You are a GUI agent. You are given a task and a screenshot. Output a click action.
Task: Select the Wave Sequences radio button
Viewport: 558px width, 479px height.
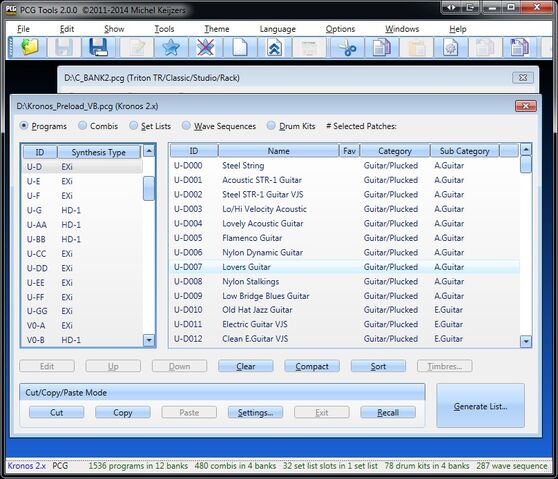[x=186, y=125]
